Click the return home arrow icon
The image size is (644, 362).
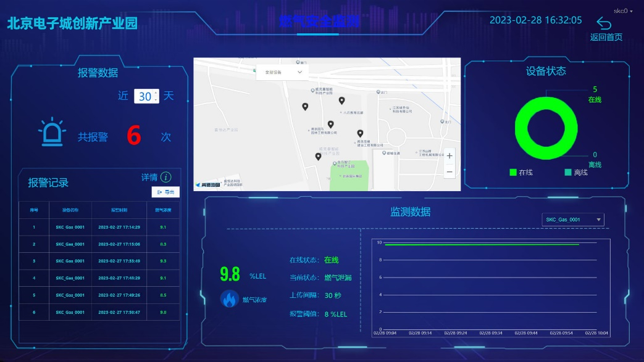(x=604, y=23)
